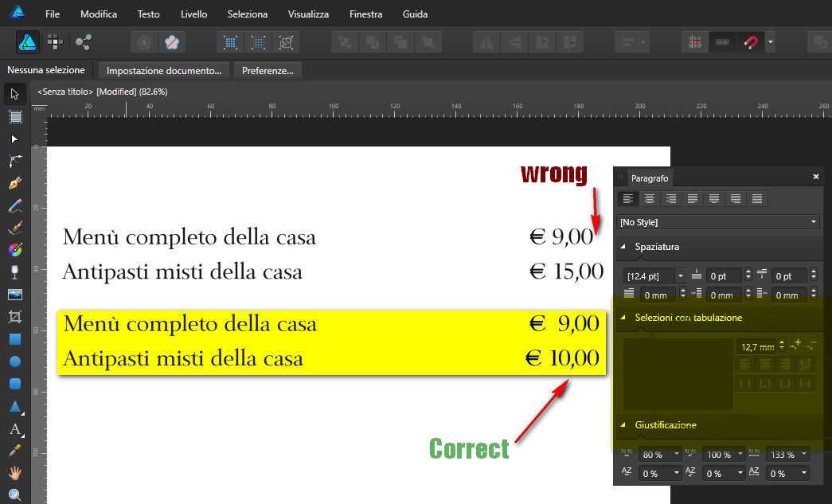Open the [12.4 pt] leading dropdown
Viewport: 832px width, 504px height.
pos(681,275)
